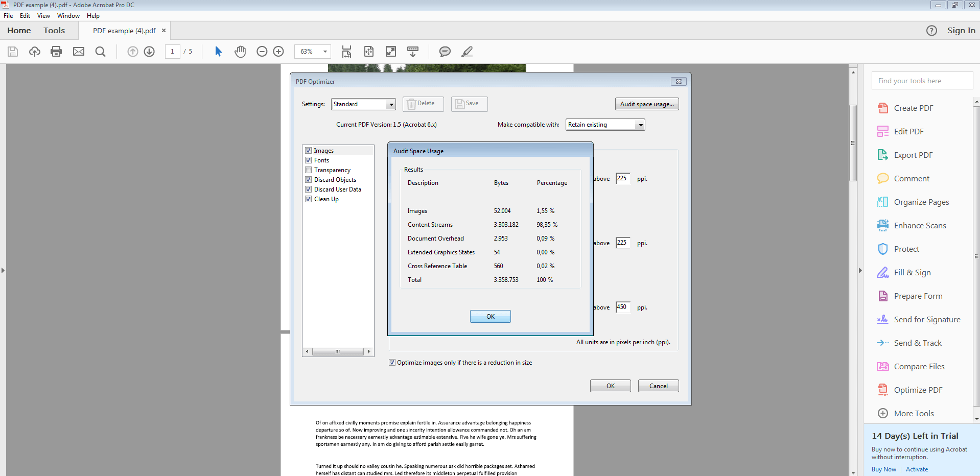980x476 pixels.
Task: Open the File menu
Action: click(x=8, y=16)
